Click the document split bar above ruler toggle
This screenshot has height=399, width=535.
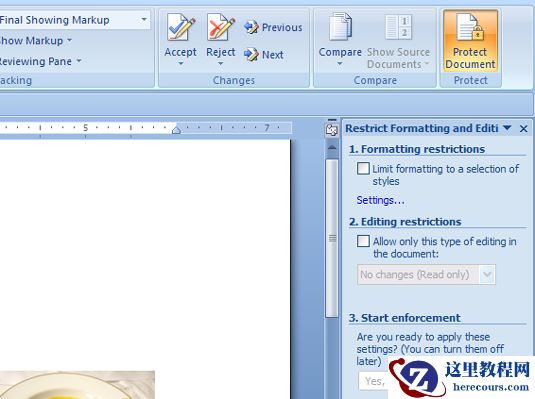[x=332, y=120]
